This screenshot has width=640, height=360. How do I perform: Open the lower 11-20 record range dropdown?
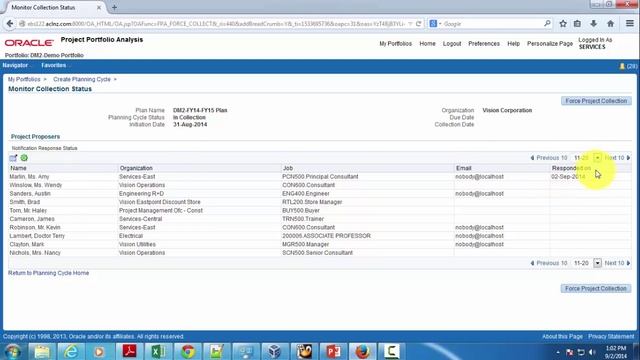click(597, 263)
